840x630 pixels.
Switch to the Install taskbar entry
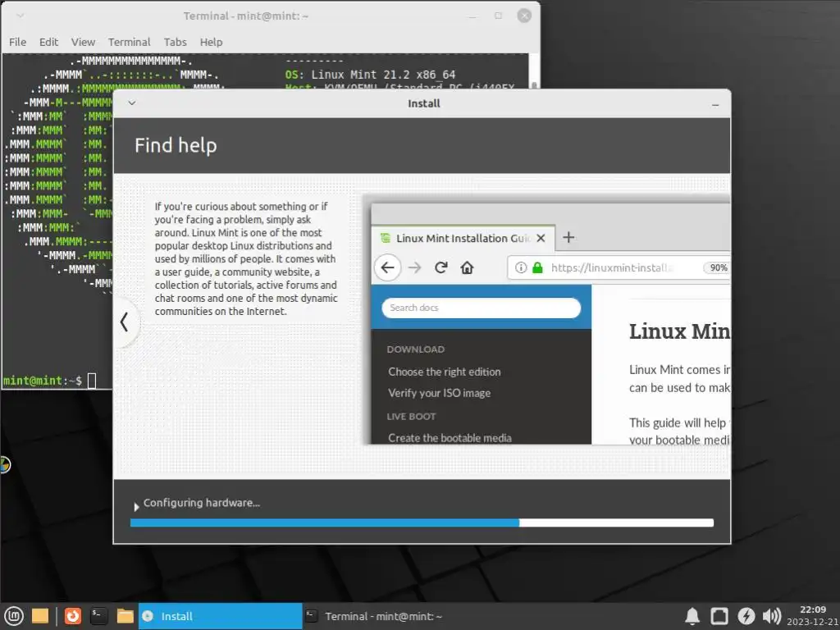tap(220, 616)
